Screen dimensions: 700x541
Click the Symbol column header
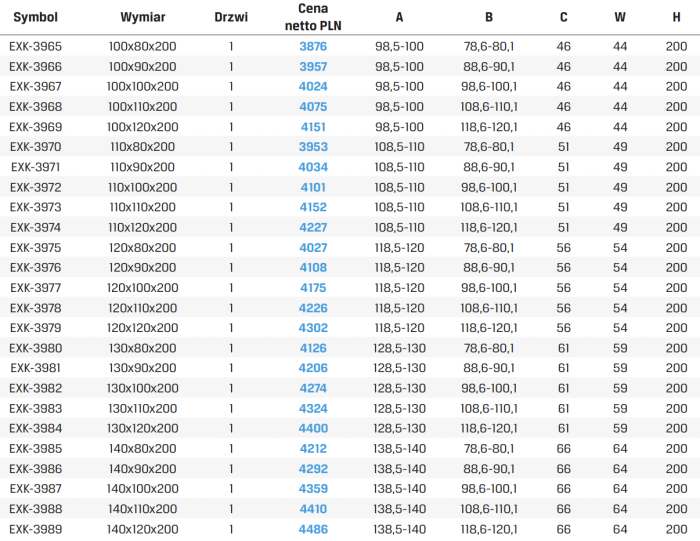pyautogui.click(x=35, y=17)
